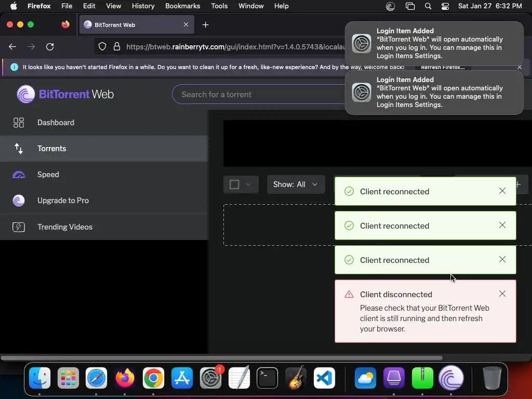This screenshot has height=399, width=532.
Task: Open the Trash in the Dock
Action: click(x=491, y=378)
